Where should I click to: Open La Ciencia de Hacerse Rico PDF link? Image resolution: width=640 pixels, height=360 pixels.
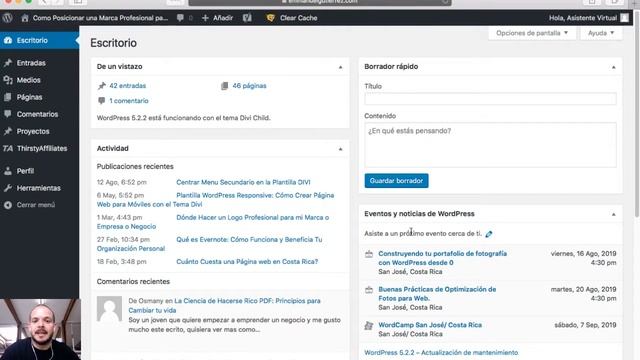pyautogui.click(x=247, y=301)
